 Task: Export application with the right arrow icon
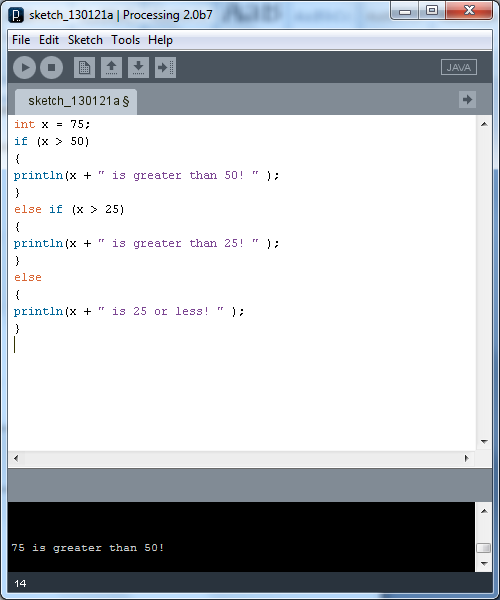click(x=165, y=68)
